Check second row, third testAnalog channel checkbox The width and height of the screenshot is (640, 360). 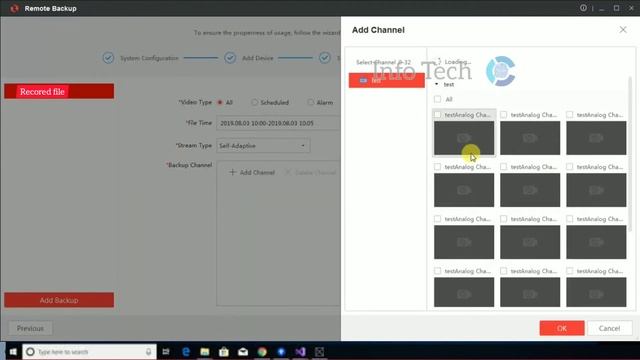click(569, 167)
